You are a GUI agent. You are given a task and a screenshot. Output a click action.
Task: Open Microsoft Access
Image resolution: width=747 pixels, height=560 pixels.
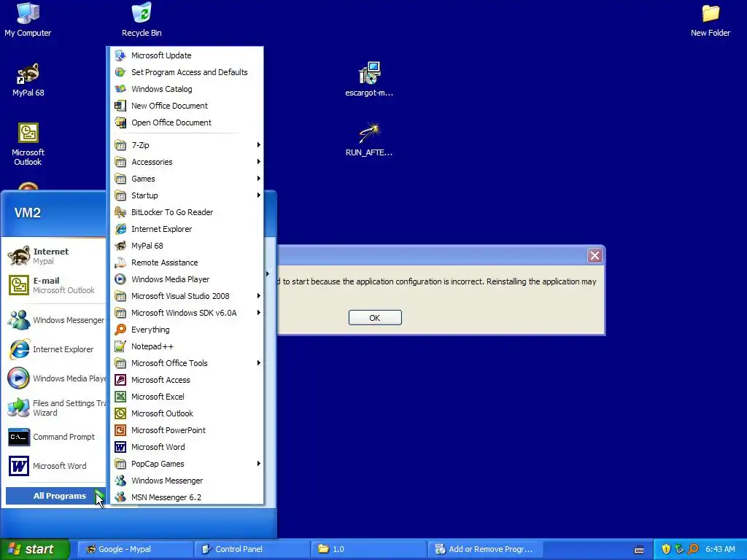click(x=186, y=380)
